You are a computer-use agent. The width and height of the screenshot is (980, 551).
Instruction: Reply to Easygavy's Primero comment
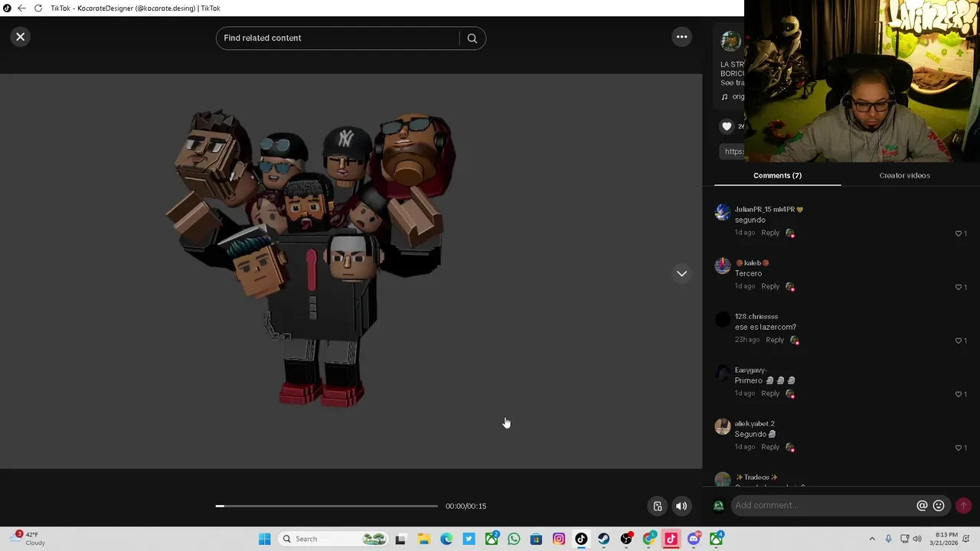point(770,393)
